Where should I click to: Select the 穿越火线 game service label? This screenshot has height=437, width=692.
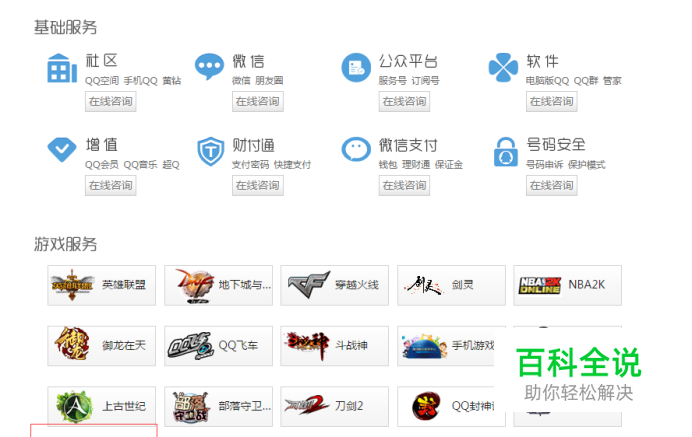(357, 285)
